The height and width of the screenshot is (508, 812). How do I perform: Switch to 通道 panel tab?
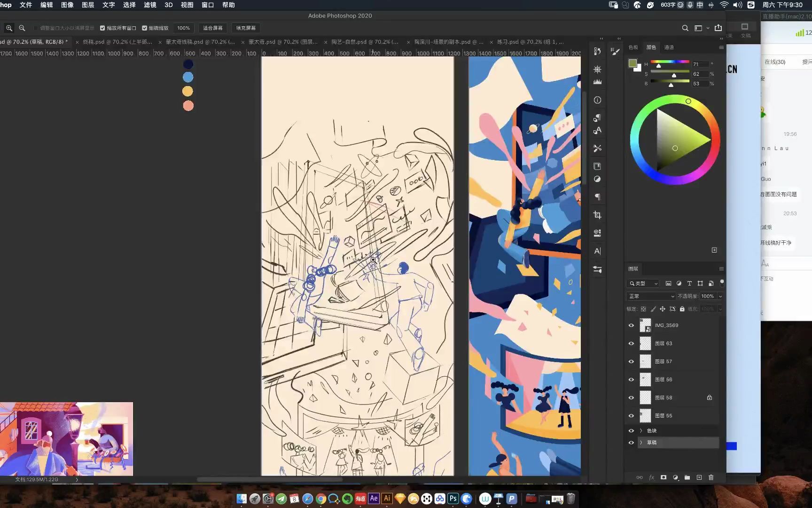click(x=669, y=48)
